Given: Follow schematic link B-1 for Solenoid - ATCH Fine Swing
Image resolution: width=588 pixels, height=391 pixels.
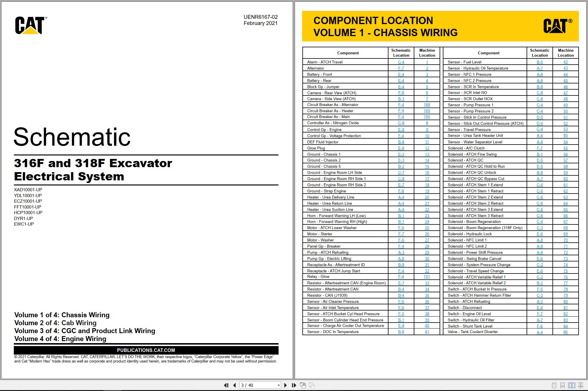Looking at the screenshot, I should tap(540, 154).
